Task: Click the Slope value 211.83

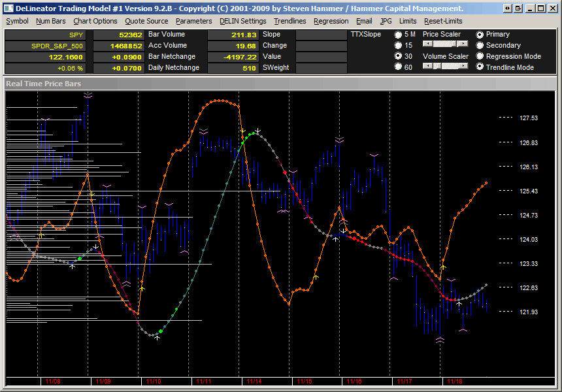Action: (x=233, y=35)
